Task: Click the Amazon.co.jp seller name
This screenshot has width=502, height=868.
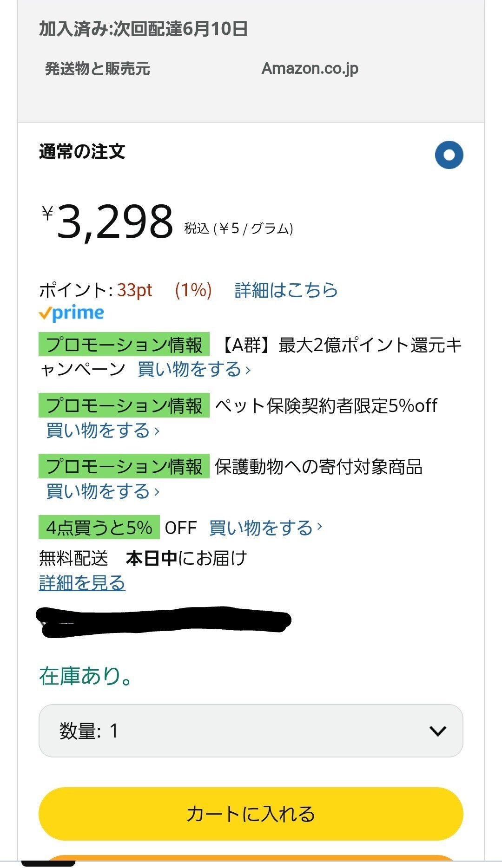Action: coord(310,69)
